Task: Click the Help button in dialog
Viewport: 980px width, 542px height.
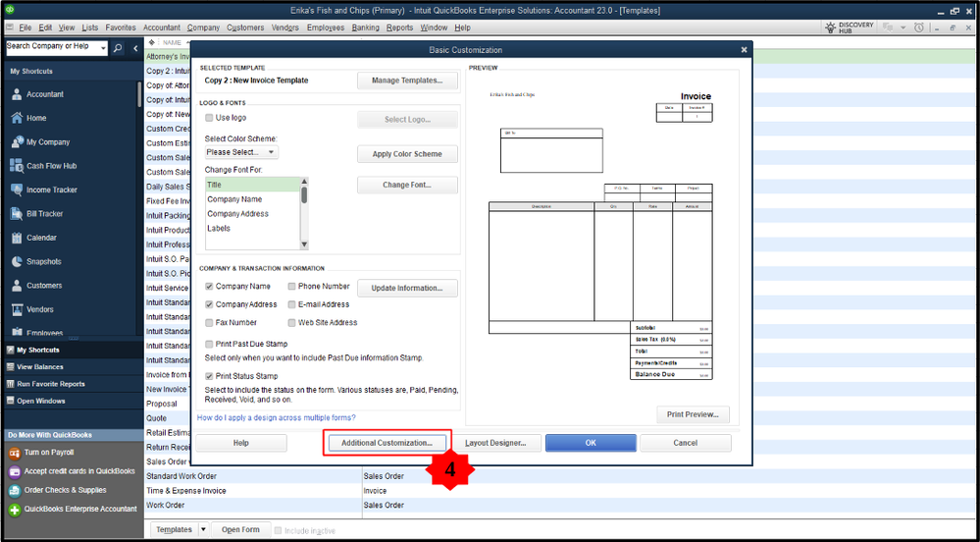Action: (x=241, y=443)
